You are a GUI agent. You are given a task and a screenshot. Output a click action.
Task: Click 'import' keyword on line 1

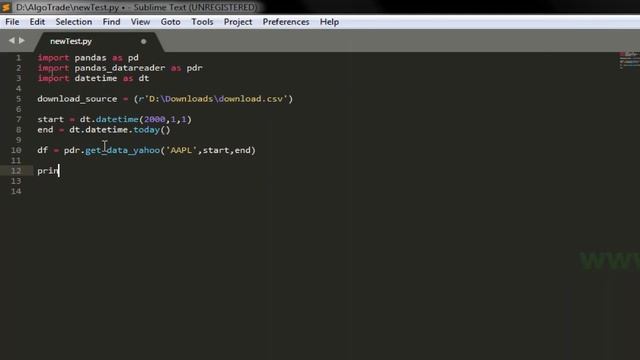53,58
